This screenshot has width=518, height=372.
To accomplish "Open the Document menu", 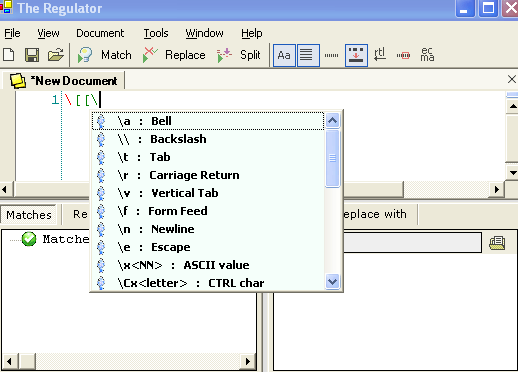I will pos(100,33).
